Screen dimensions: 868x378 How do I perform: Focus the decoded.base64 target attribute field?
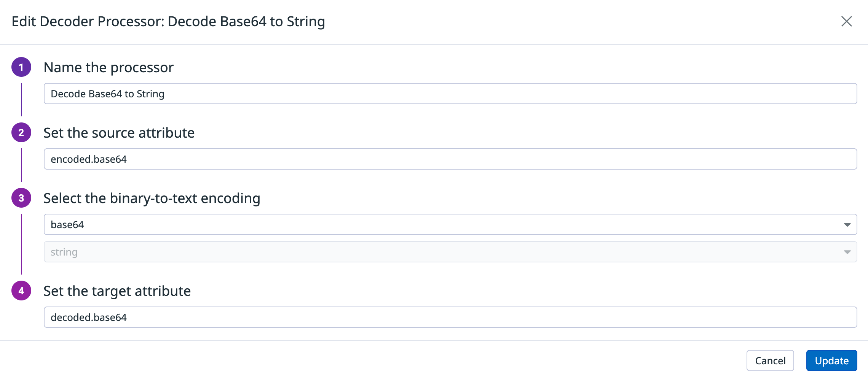[x=450, y=317]
